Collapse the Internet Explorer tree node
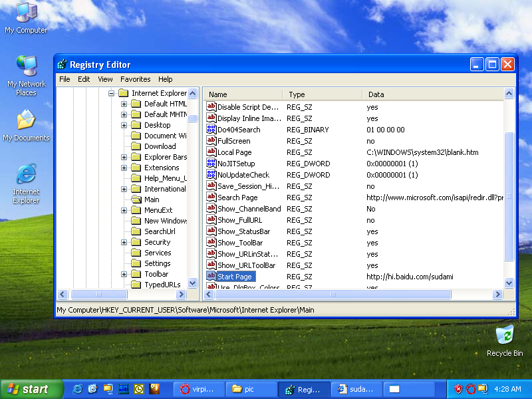532x399 pixels. [111, 93]
